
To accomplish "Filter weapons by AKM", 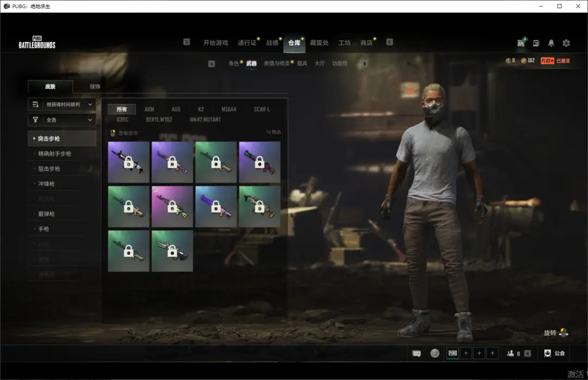I will [x=149, y=109].
